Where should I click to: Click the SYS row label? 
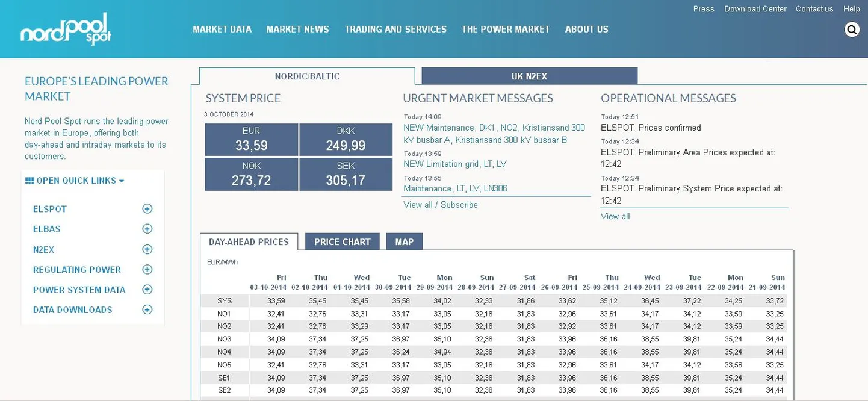(224, 301)
